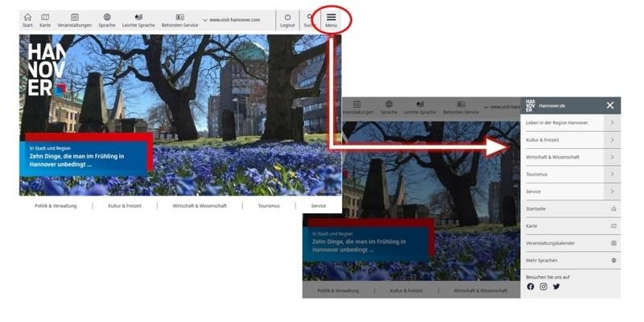Click the home icon next to Startseite

(613, 208)
